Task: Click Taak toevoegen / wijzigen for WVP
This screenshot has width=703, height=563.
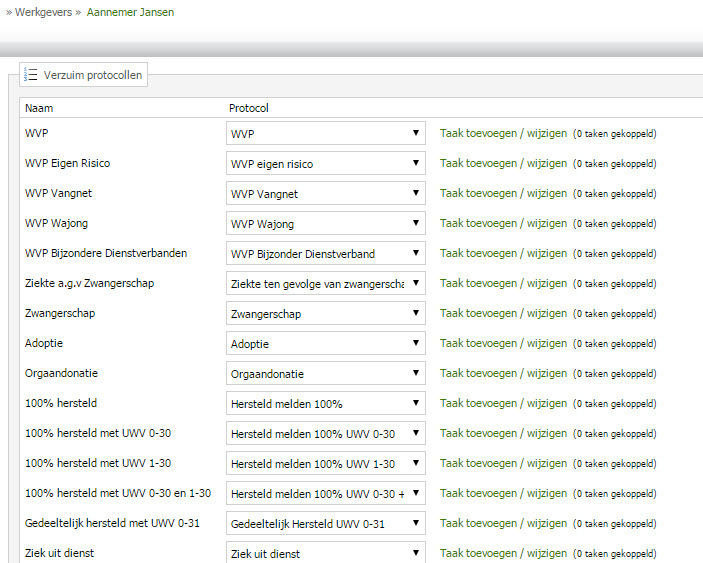Action: coord(503,133)
